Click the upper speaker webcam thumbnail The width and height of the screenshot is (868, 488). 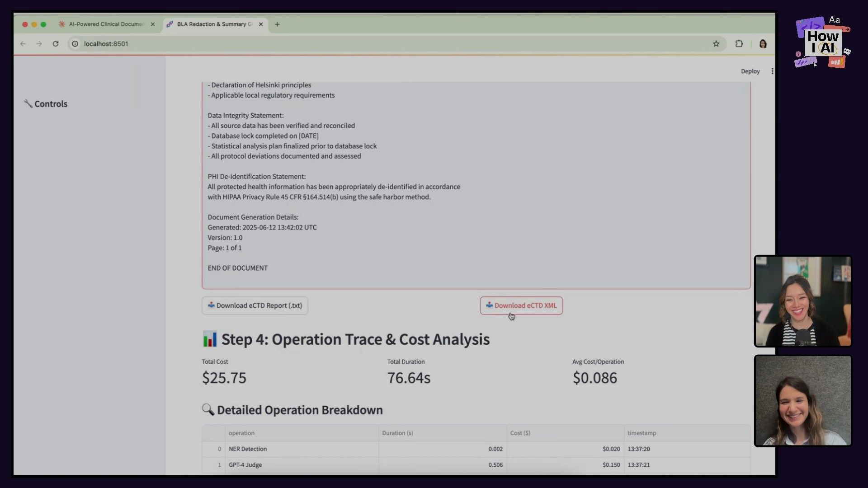pos(803,301)
